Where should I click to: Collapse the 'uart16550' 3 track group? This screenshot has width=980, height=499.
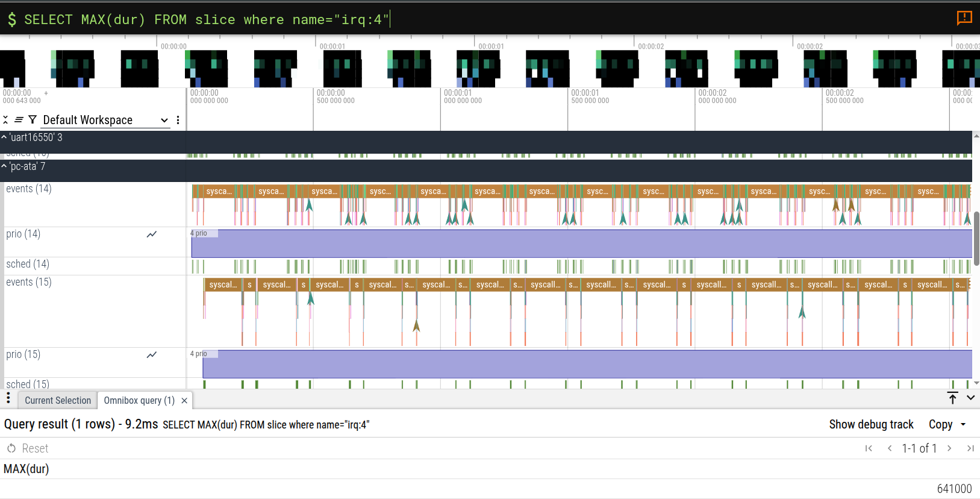tap(4, 137)
